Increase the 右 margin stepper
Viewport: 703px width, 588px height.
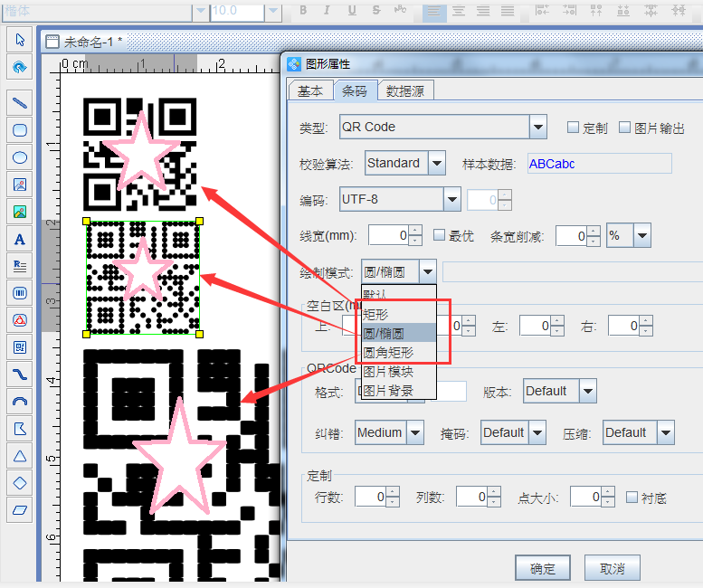(646, 321)
